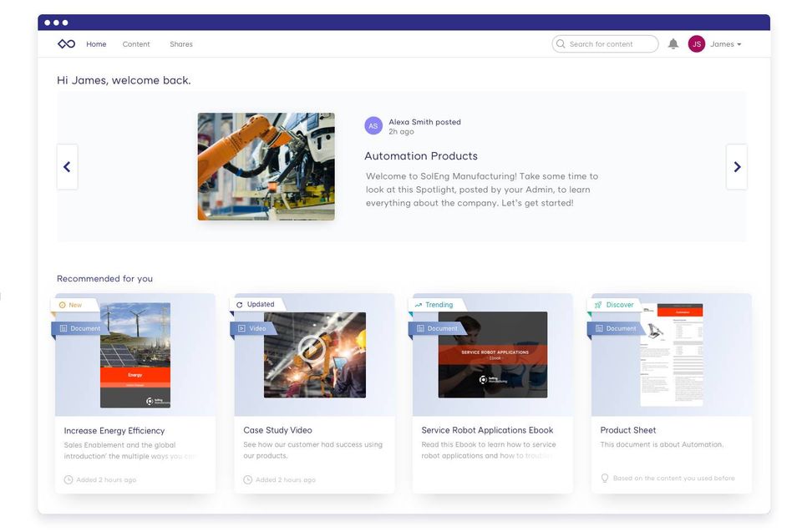Click Document tag on Product Sheet card
The image size is (802, 532).
point(617,328)
